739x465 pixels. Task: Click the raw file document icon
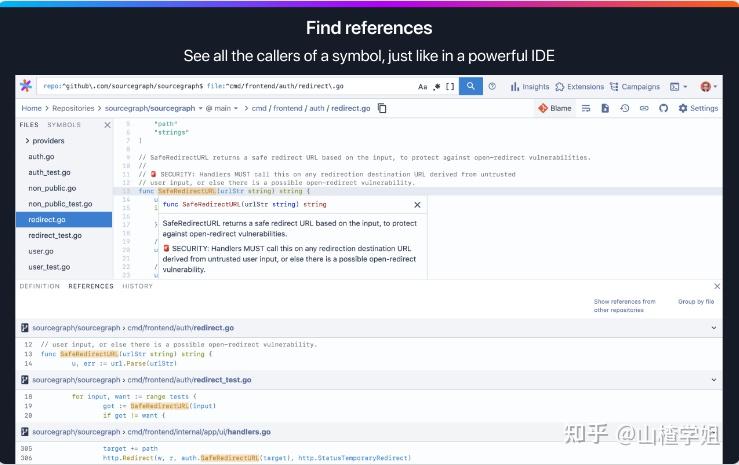click(605, 108)
